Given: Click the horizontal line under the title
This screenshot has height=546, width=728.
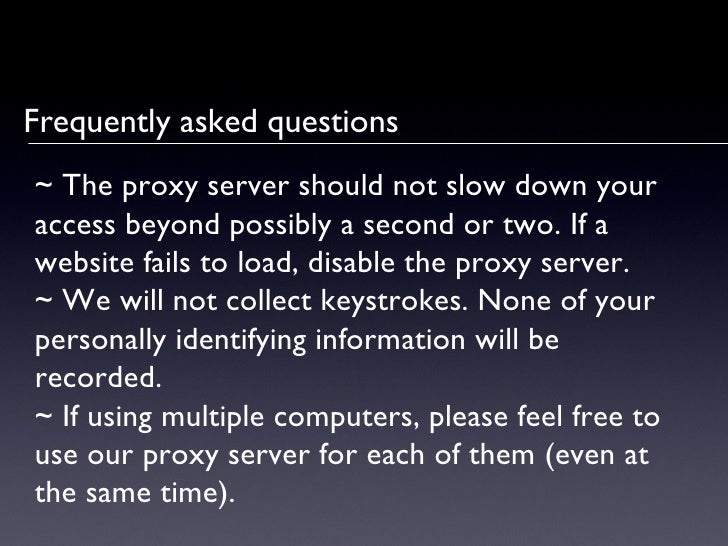Looking at the screenshot, I should click(x=378, y=144).
